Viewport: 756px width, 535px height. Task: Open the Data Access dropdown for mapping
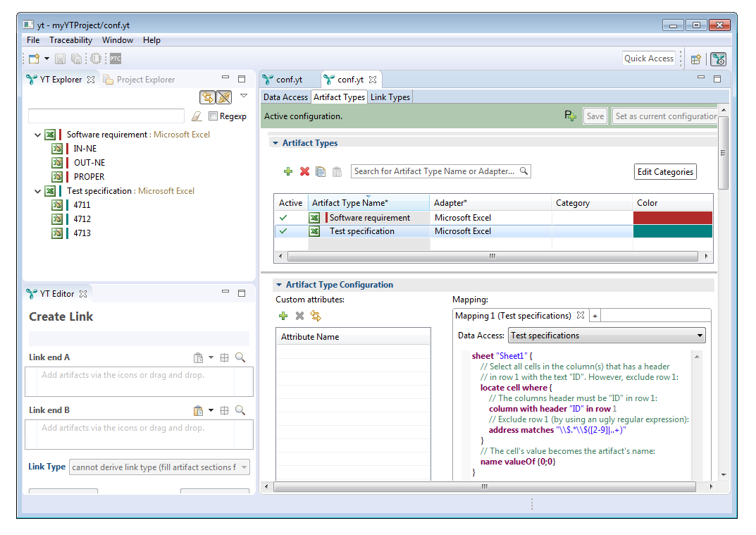click(x=607, y=336)
